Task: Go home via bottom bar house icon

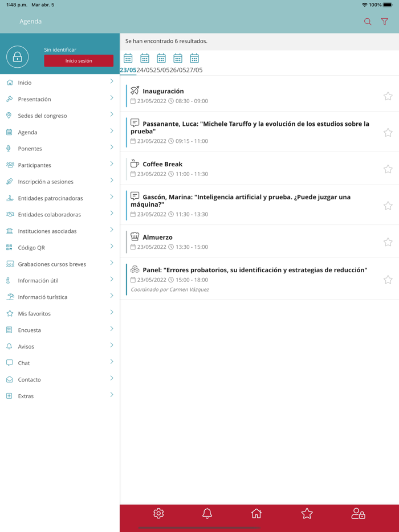Action: pos(256,513)
